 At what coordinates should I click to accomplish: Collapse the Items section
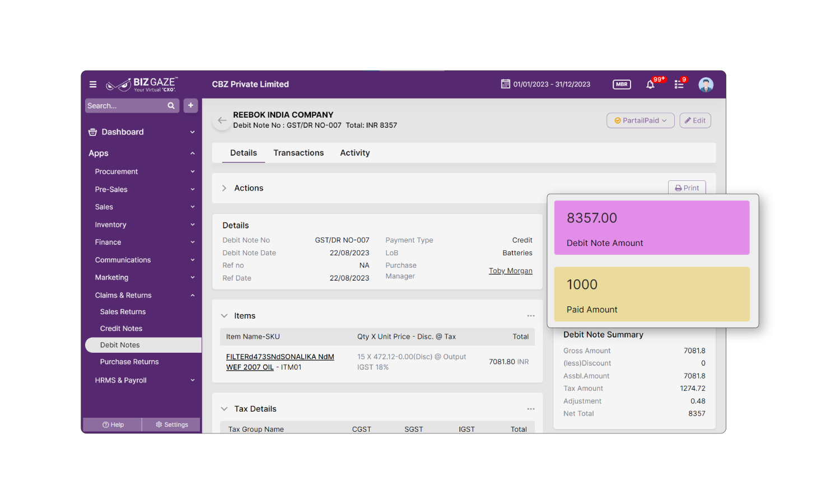tap(224, 316)
